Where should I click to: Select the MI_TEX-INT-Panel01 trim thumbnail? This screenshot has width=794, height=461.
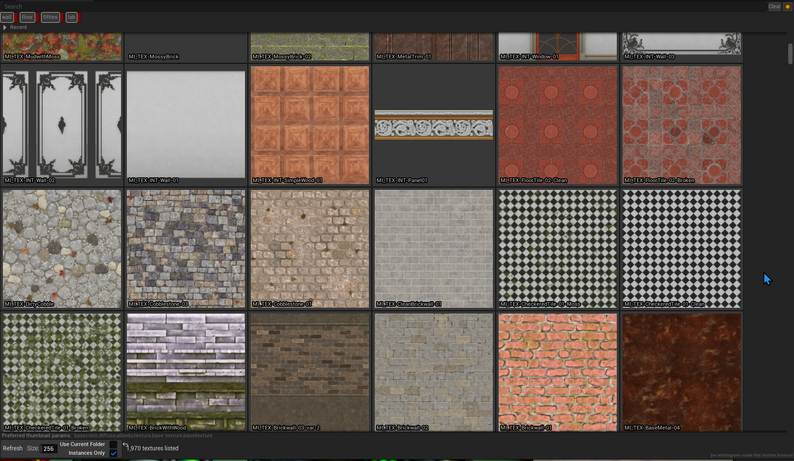coord(433,125)
